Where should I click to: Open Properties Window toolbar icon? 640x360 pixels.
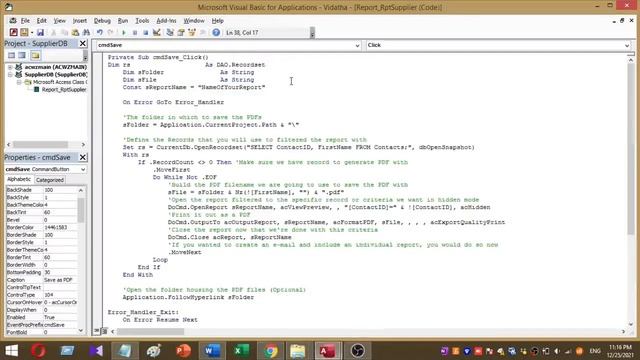pos(181,32)
